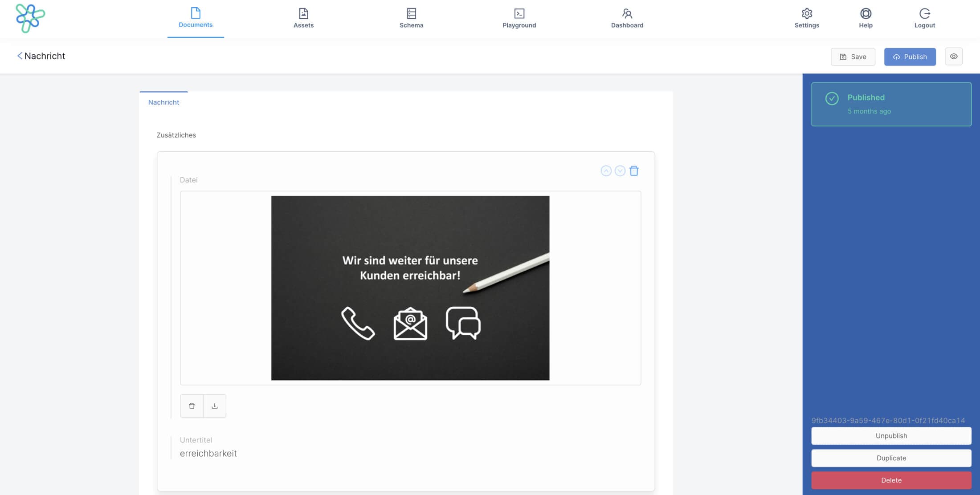Move the Datei block down
Viewport: 980px width, 495px height.
[x=620, y=170]
